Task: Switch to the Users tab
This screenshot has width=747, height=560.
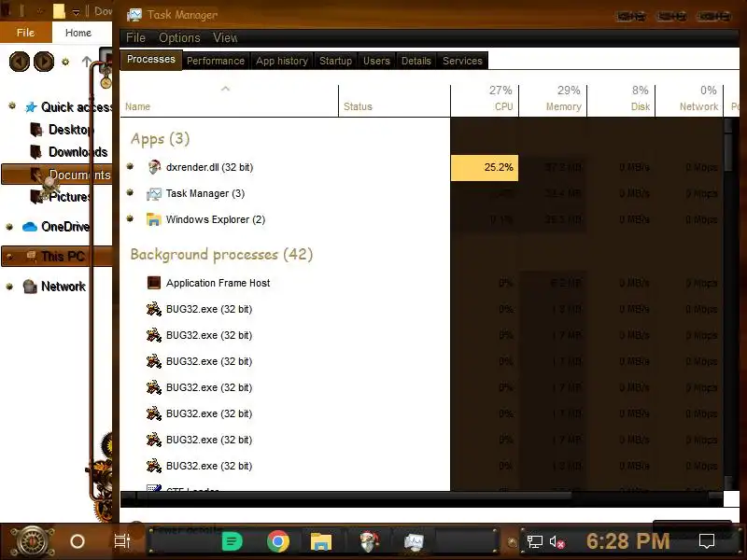Action: tap(376, 61)
